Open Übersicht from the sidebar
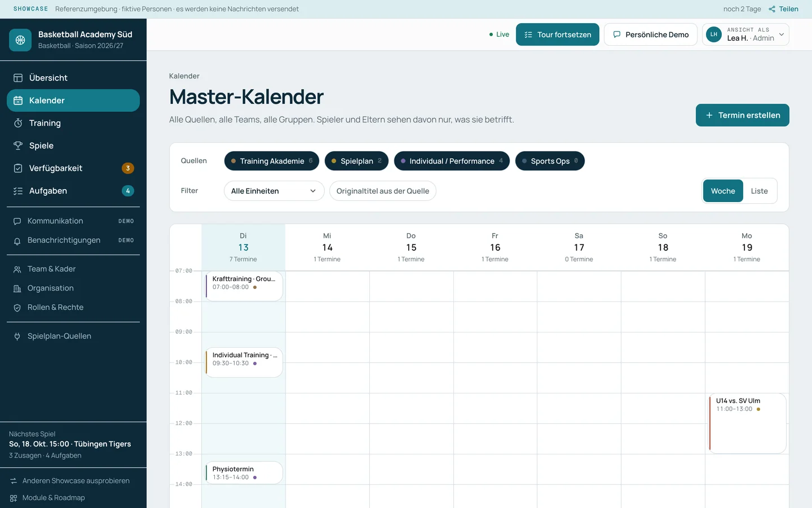 point(73,78)
